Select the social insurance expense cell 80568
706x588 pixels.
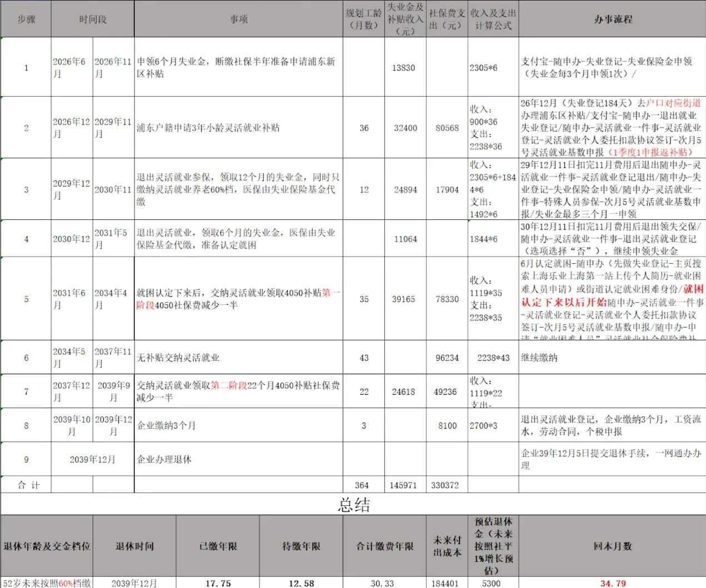point(447,128)
